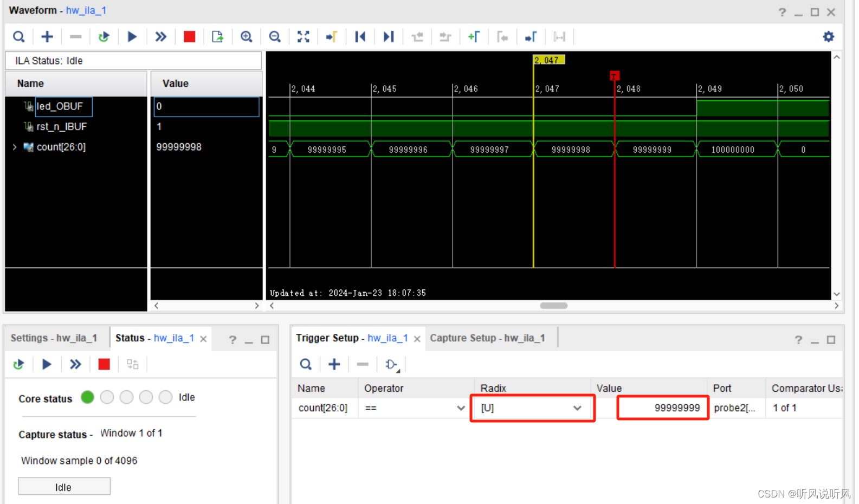
Task: Select count[26:0] trigger row name
Action: click(x=324, y=408)
